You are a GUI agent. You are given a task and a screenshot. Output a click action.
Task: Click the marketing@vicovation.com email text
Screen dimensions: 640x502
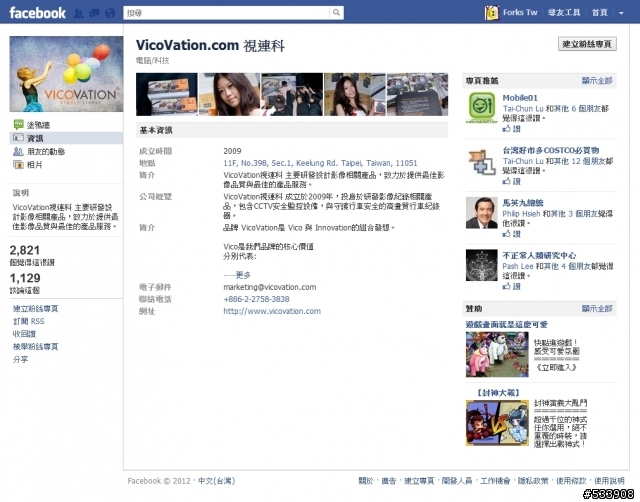point(270,287)
